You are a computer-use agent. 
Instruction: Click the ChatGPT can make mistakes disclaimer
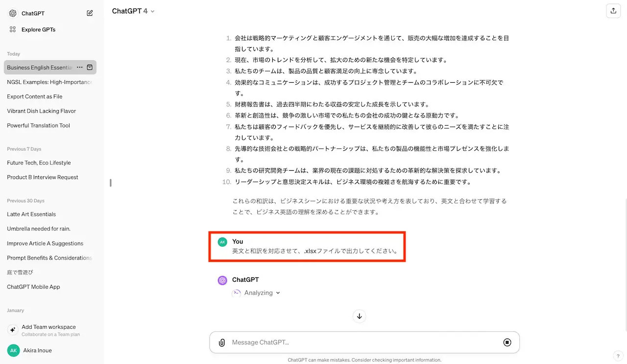(364, 360)
